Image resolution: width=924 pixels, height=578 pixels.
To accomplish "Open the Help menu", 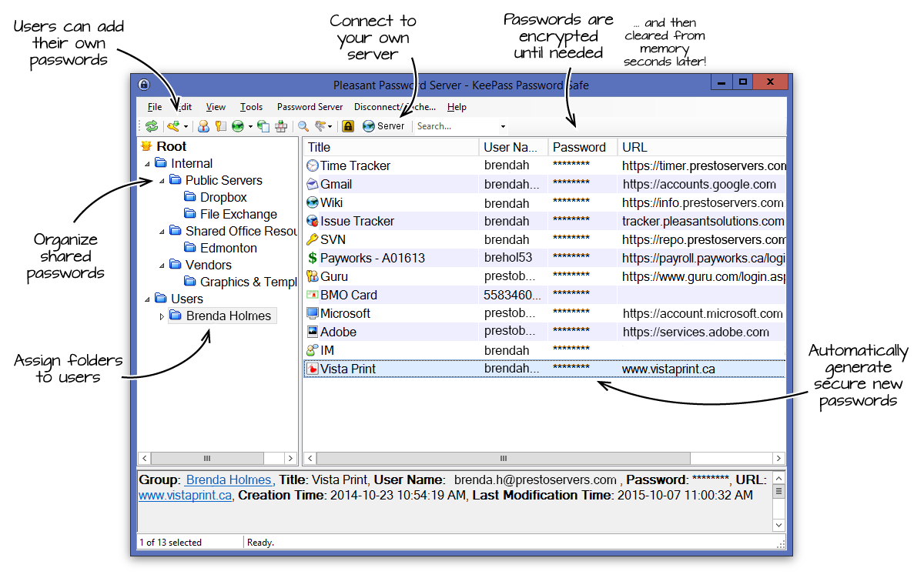I will click(457, 107).
